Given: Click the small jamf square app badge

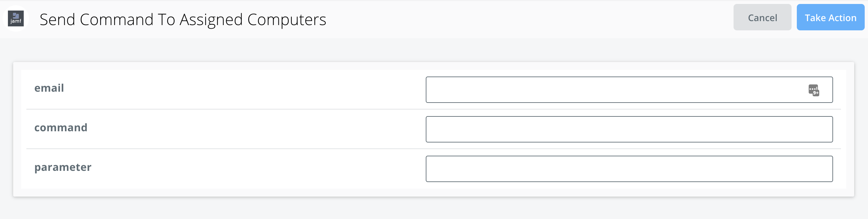Looking at the screenshot, I should 16,18.
